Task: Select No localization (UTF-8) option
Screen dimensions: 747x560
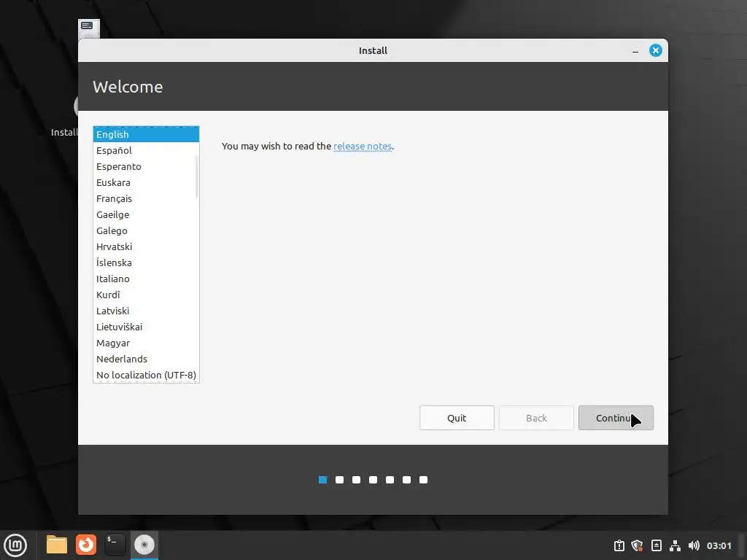Action: (x=146, y=376)
